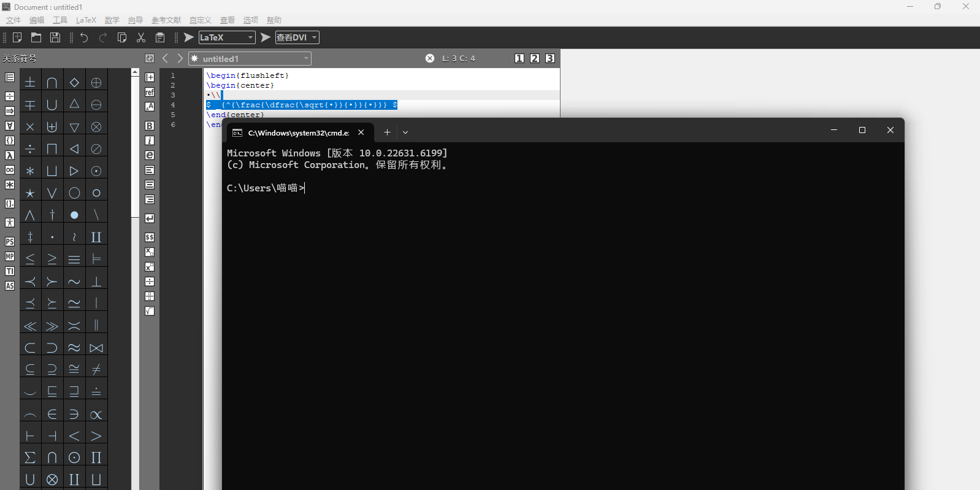Click the italic text formatting icon
Image resolution: width=980 pixels, height=490 pixels.
[x=150, y=140]
